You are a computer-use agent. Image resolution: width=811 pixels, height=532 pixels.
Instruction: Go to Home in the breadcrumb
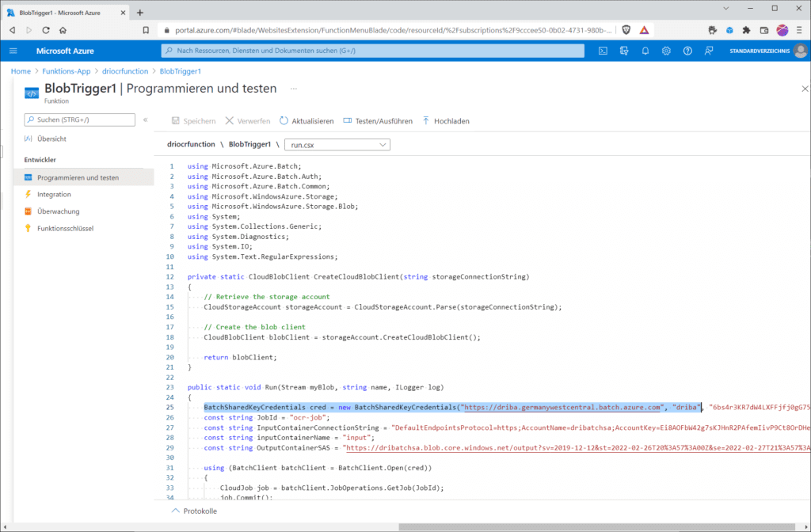point(21,71)
